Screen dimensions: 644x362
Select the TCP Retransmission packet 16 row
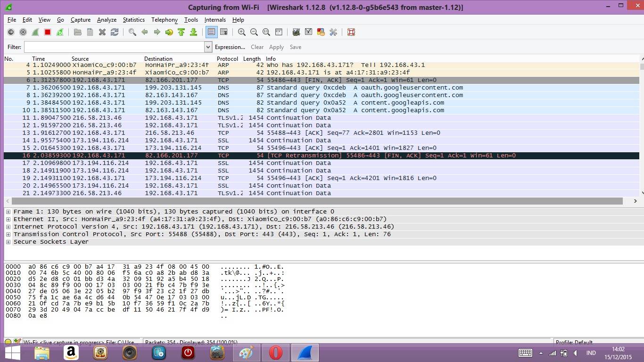pyautogui.click(x=322, y=156)
